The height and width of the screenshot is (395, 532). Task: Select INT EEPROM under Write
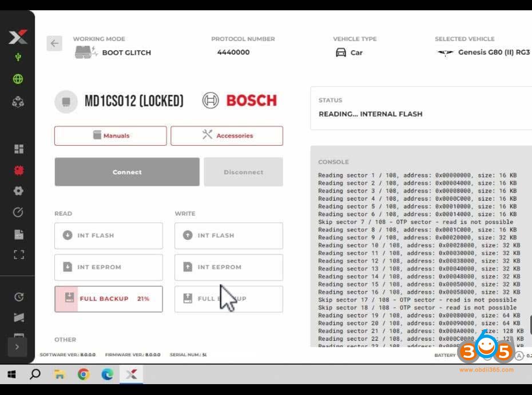tap(229, 267)
